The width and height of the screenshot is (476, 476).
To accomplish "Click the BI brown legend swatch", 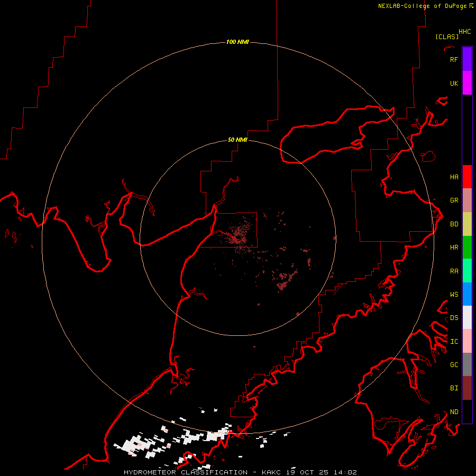I will (x=467, y=388).
